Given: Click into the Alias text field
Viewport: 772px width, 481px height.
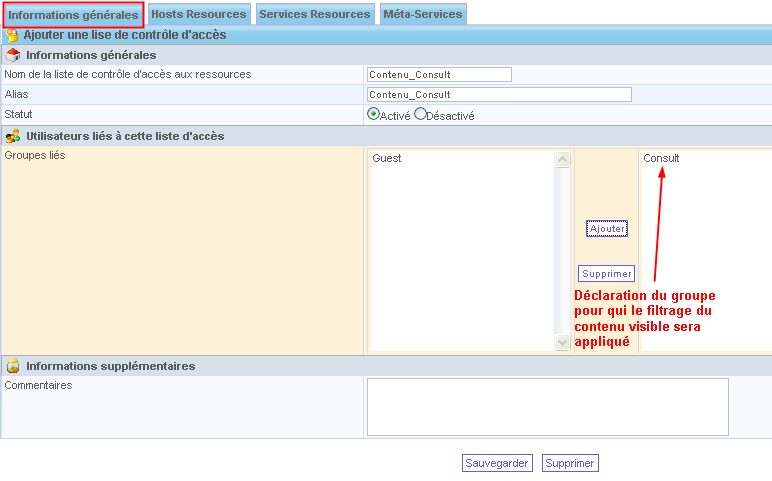Looking at the screenshot, I should pyautogui.click(x=499, y=94).
